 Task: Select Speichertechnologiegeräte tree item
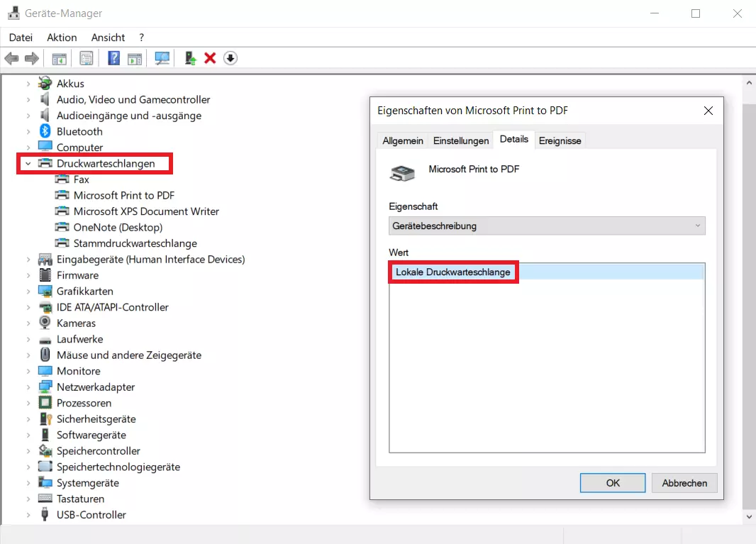(118, 467)
